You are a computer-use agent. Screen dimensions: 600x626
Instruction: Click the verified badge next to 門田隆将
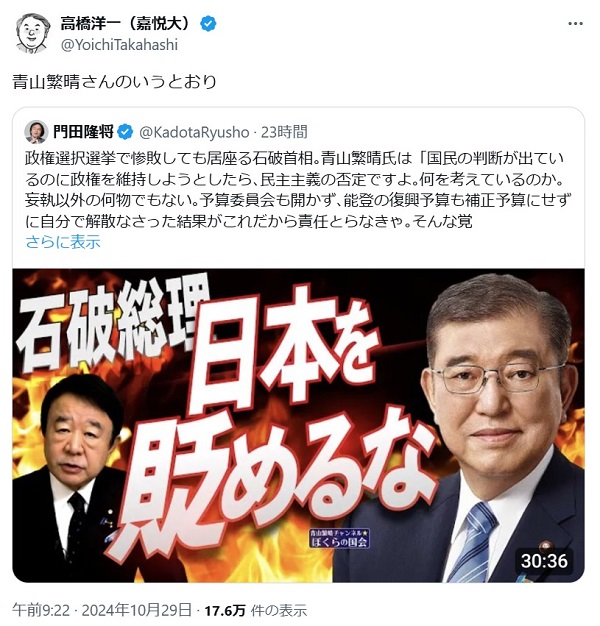point(125,132)
